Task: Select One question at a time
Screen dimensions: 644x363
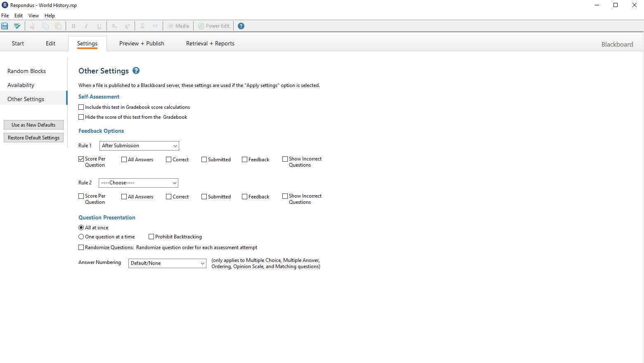Action: click(x=81, y=237)
